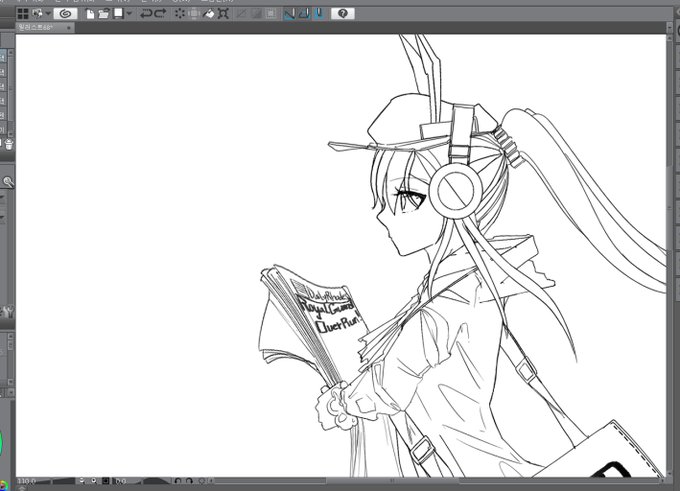The height and width of the screenshot is (491, 680).
Task: Activate scale/rotate transform icon
Action: pyautogui.click(x=223, y=14)
